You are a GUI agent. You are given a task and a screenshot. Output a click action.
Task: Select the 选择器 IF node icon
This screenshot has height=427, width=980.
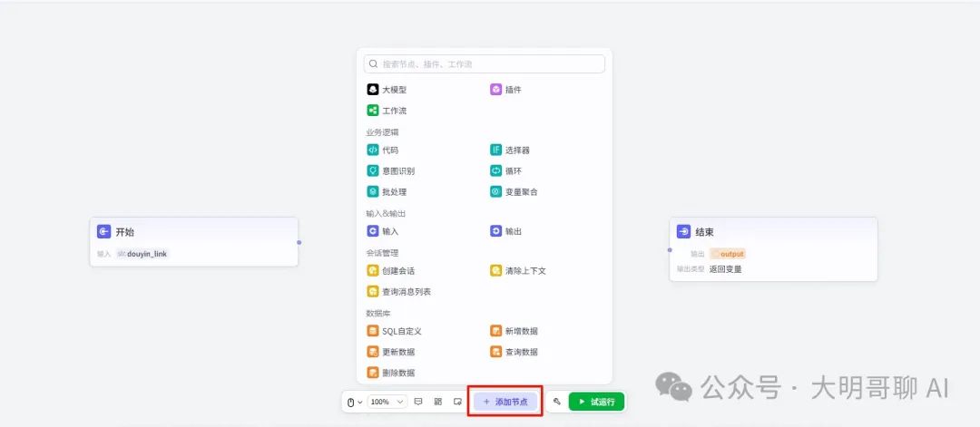(495, 150)
